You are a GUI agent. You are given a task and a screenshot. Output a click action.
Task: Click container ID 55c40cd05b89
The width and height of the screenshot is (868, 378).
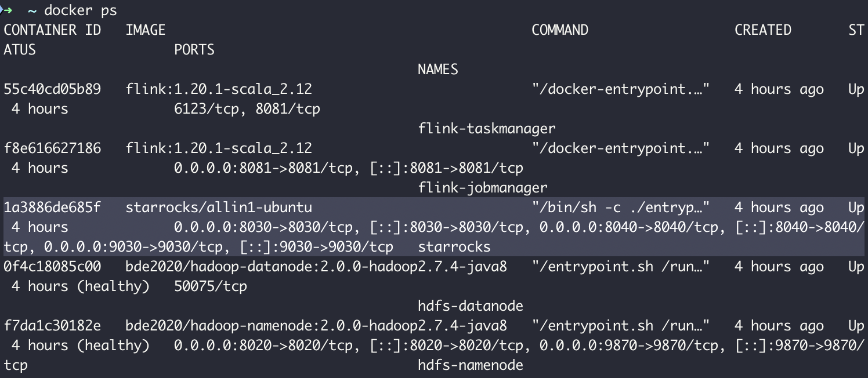point(52,89)
